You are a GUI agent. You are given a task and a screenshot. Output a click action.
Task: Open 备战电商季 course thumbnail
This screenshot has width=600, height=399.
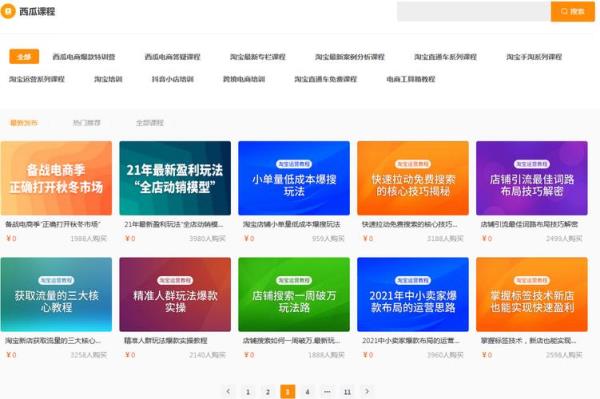[56, 178]
